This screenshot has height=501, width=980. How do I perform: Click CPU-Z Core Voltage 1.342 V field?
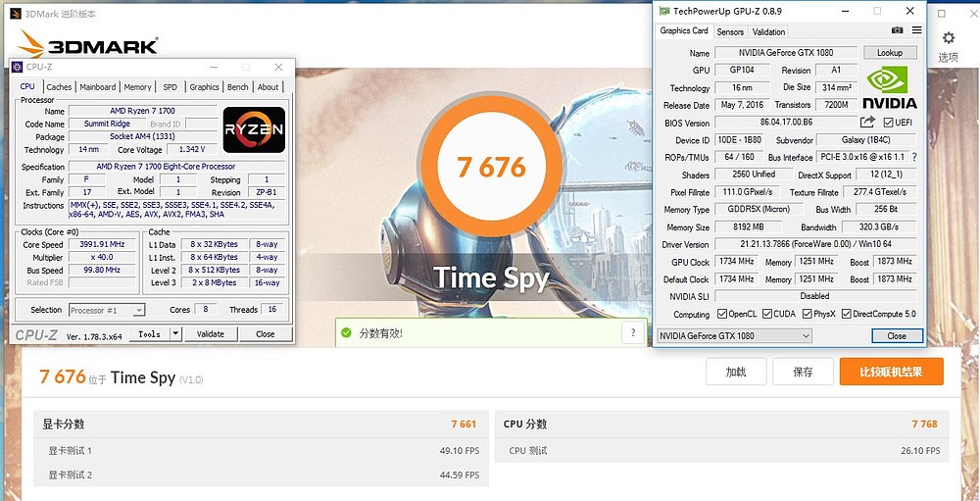(x=192, y=149)
